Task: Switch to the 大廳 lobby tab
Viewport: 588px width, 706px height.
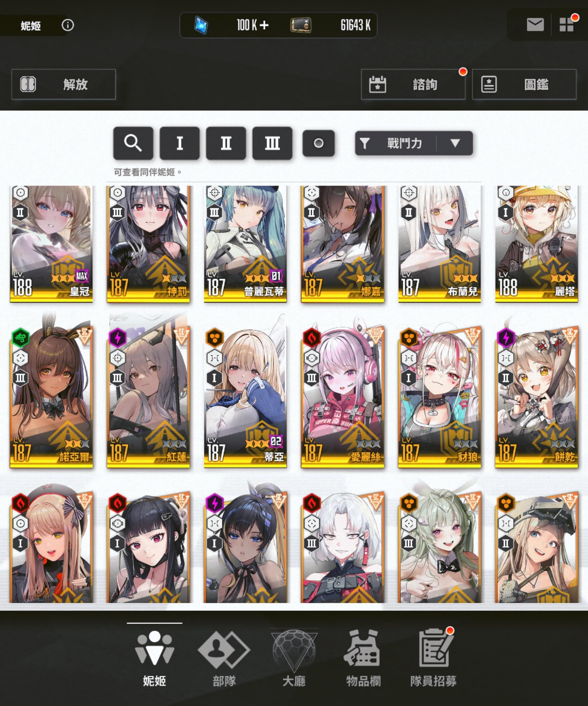Action: click(x=294, y=660)
